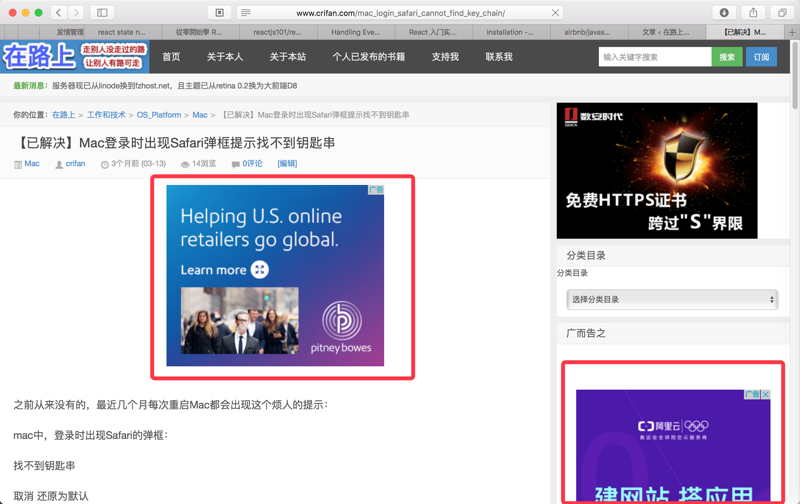Switch to the '發情管理' tab
Image resolution: width=800 pixels, height=504 pixels.
coord(70,32)
